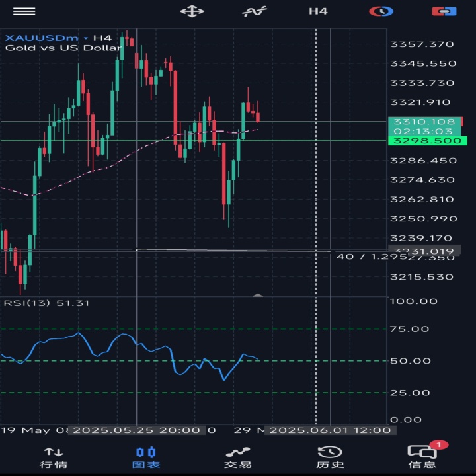The height and width of the screenshot is (476, 476).
Task: Open the hamburger menu
Action: pyautogui.click(x=24, y=11)
